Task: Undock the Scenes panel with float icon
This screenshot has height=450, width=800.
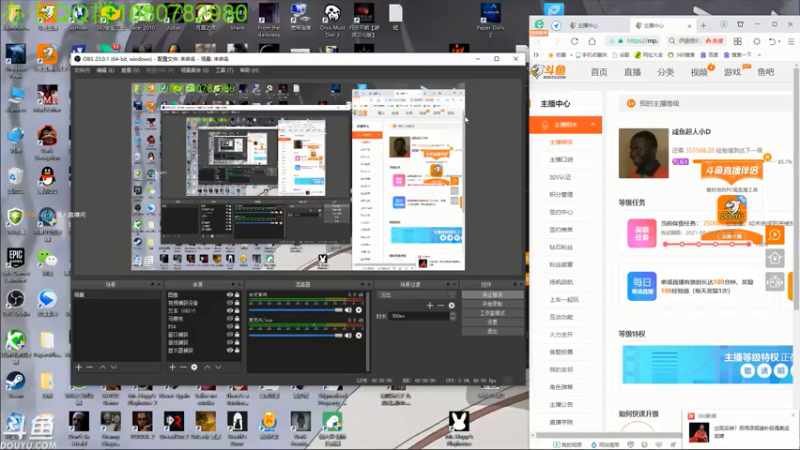Action: (152, 284)
